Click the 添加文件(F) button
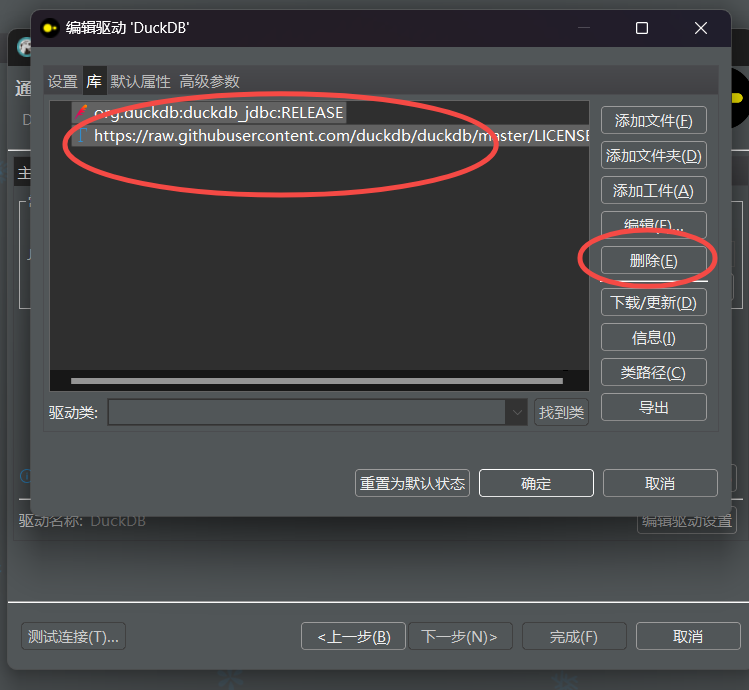This screenshot has width=749, height=690. 653,120
